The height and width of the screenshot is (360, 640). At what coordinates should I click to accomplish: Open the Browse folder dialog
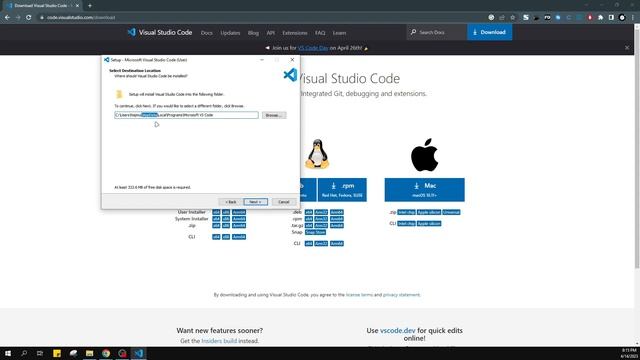coord(274,115)
